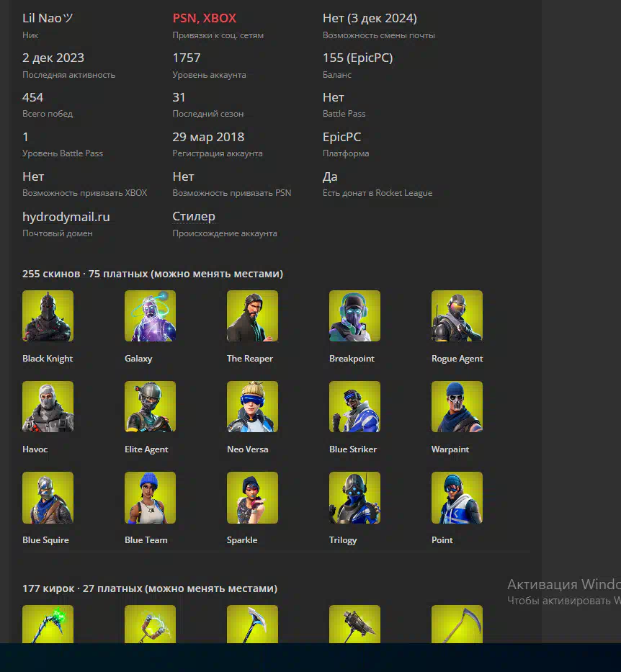The image size is (621, 672).
Task: Click The Reaper name label
Action: (x=250, y=359)
